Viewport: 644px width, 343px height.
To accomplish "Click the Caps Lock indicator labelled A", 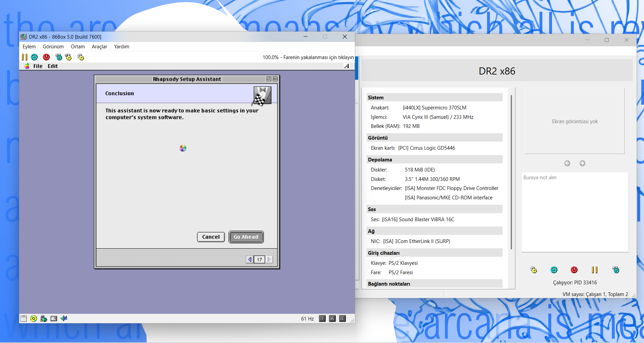I will coord(332,318).
